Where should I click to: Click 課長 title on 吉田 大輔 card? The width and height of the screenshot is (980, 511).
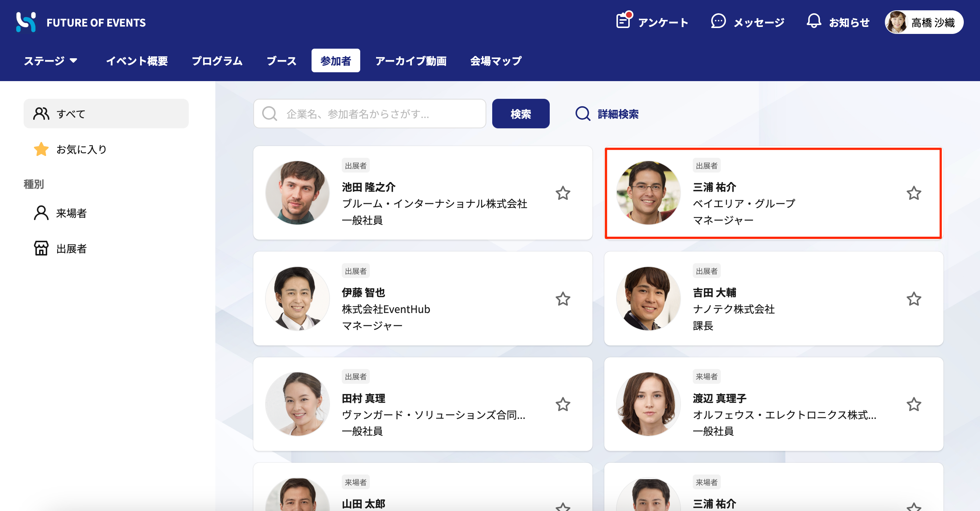tap(703, 326)
